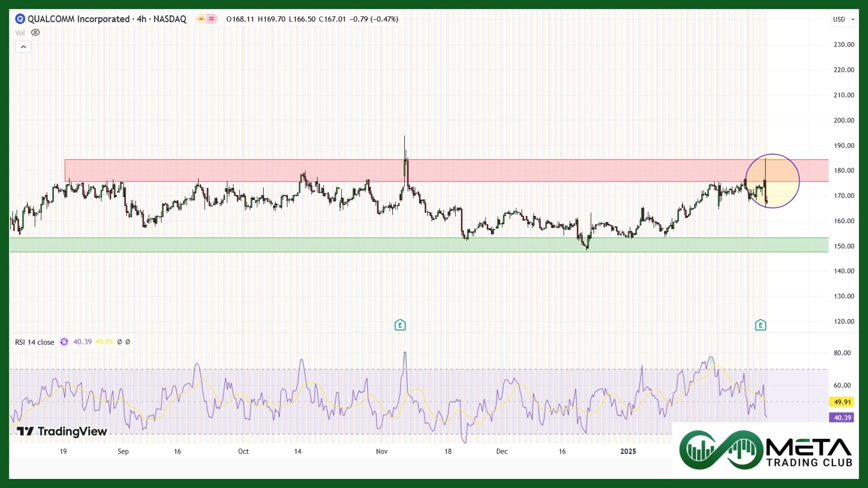Screen dimensions: 868x488
Task: Click the Nov label on time axis
Action: 382,451
